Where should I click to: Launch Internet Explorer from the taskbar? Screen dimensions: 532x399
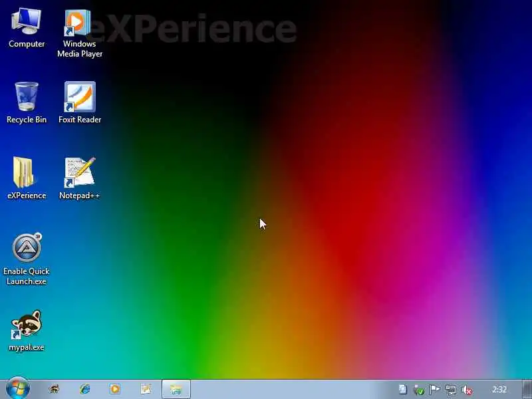[85, 389]
